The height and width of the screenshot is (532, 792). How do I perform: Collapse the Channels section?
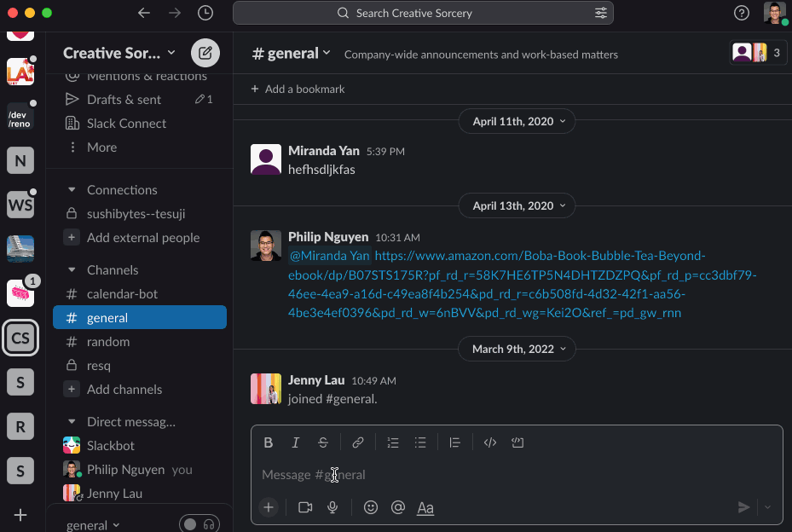pos(72,270)
